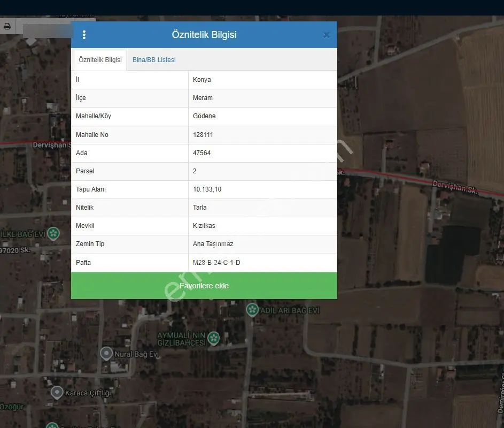Image resolution: width=504 pixels, height=428 pixels.
Task: Click the 97020 Sk. street label on map
Action: click(x=15, y=250)
